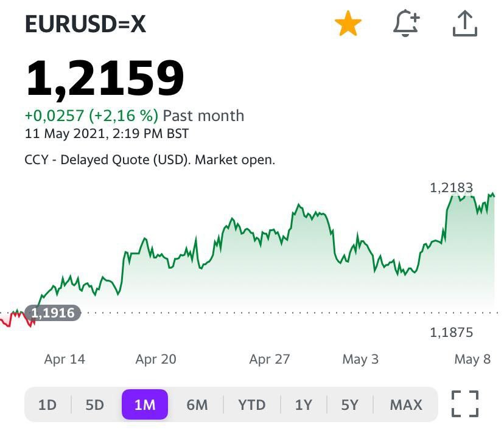Tap the May 3 date label
Viewport: 504px width, 433px height.
tap(360, 359)
